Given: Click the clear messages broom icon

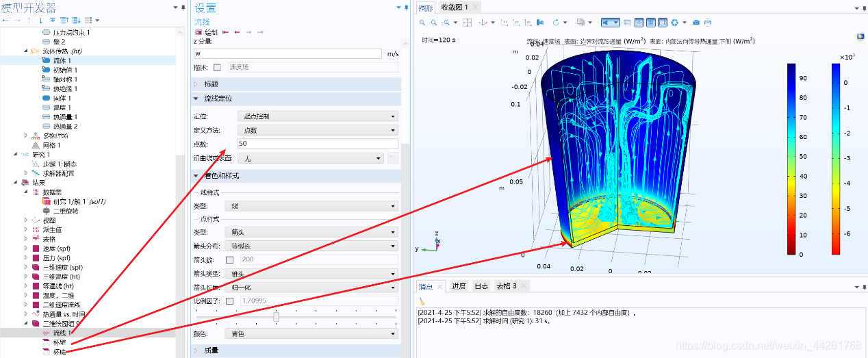Looking at the screenshot, I should click(422, 300).
